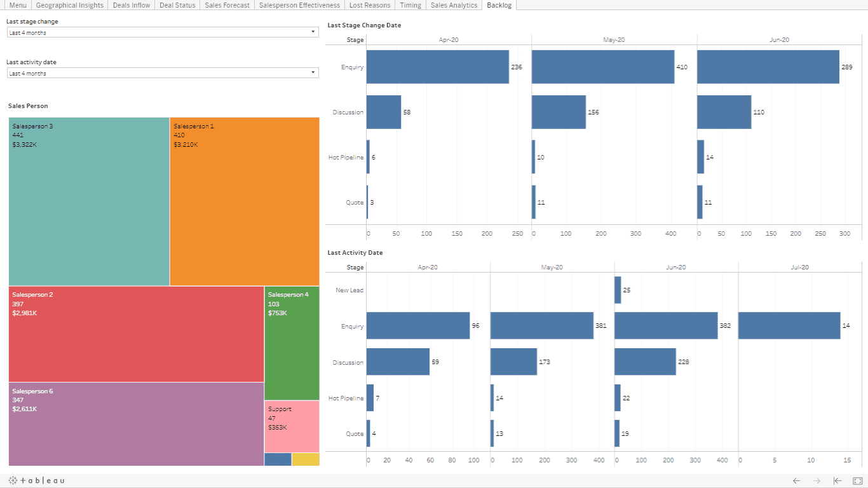Viewport: 868px width, 488px height.
Task: Click Discussion label in Last Stage Change chart
Action: 348,112
